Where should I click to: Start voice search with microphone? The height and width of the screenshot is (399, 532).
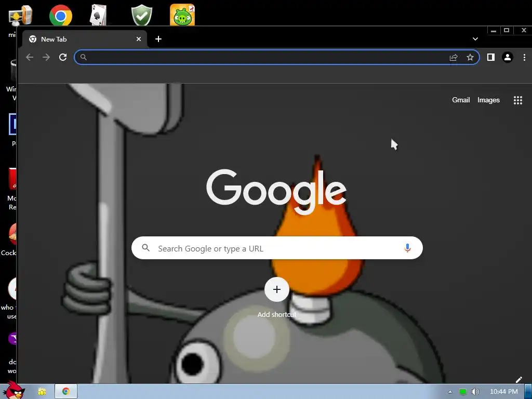(x=407, y=248)
